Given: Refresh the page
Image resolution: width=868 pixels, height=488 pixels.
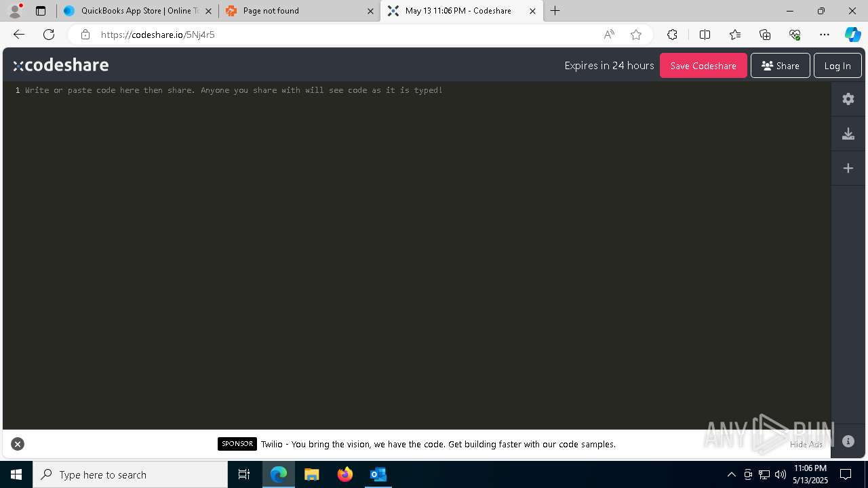Looking at the screenshot, I should click(x=49, y=35).
